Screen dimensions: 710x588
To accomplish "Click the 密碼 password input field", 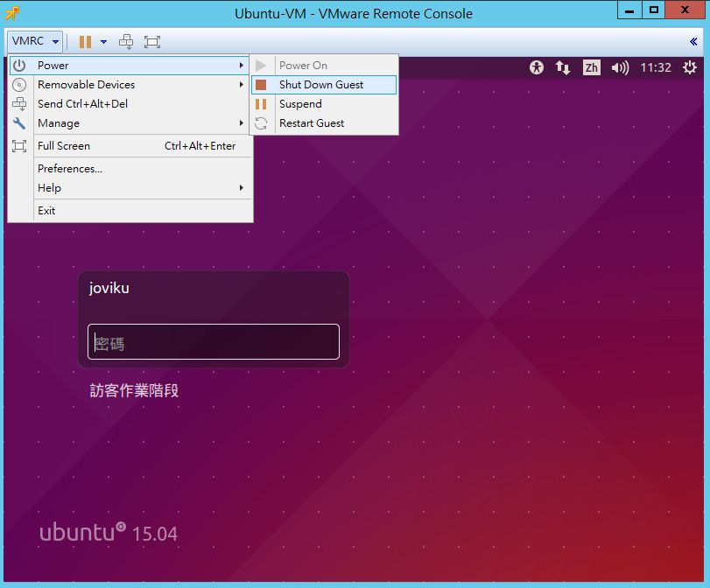I will click(x=213, y=341).
